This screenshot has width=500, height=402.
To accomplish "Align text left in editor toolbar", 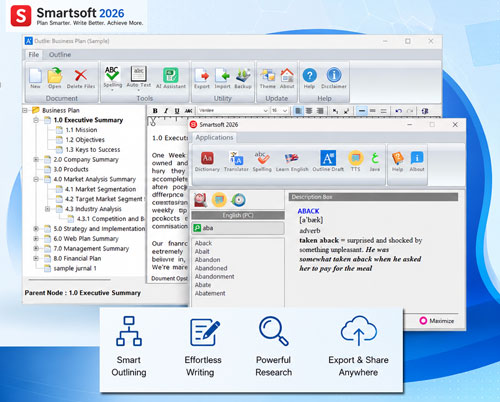I will [298, 111].
